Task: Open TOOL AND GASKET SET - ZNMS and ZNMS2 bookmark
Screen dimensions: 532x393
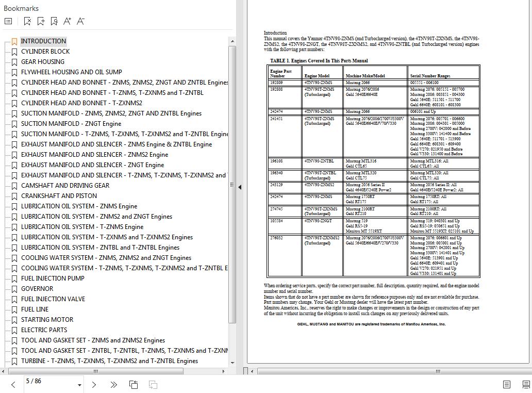Action: [93, 340]
